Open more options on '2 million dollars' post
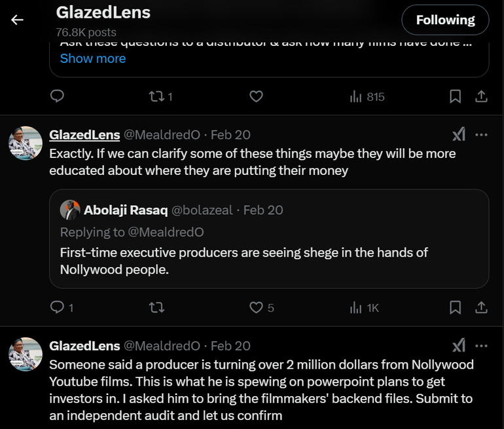 point(481,345)
